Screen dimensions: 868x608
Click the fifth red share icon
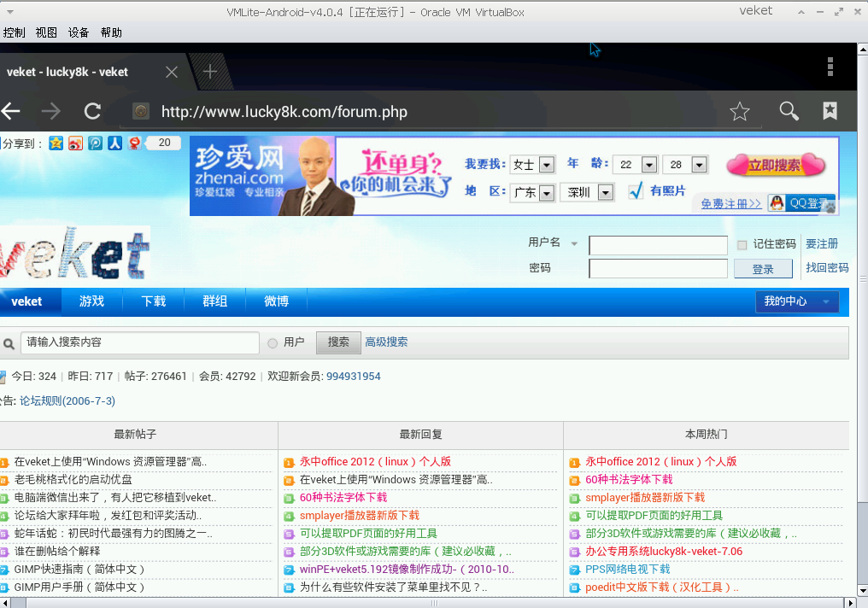pyautogui.click(x=134, y=143)
